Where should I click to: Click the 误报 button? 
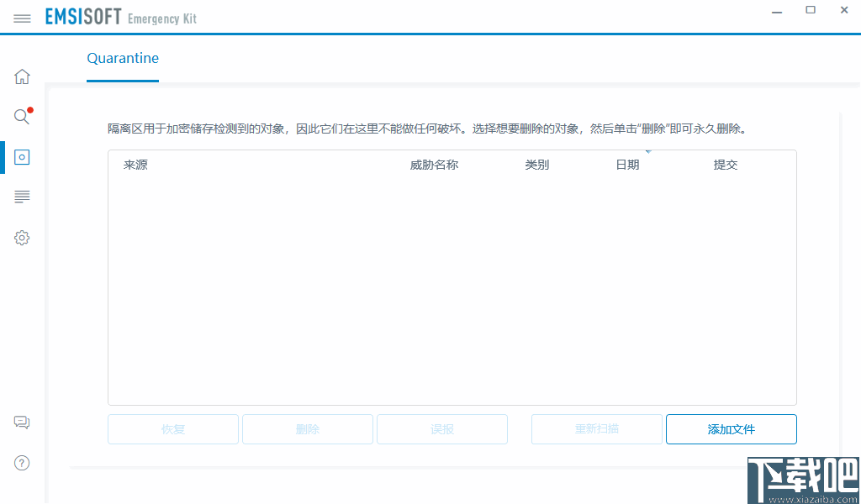click(441, 428)
